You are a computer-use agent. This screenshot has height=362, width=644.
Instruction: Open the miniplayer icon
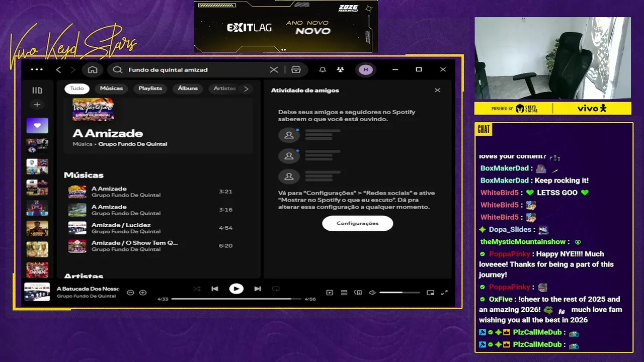(x=430, y=293)
